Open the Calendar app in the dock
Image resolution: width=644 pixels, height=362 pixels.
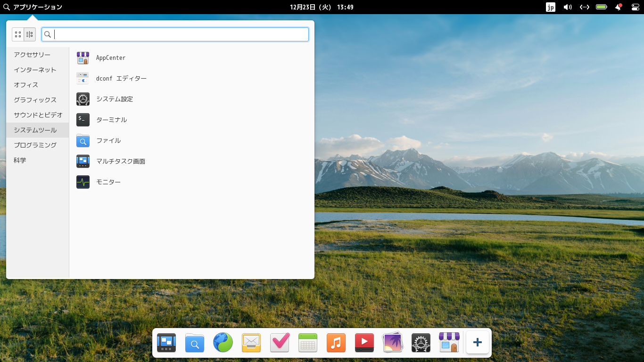[307, 343]
